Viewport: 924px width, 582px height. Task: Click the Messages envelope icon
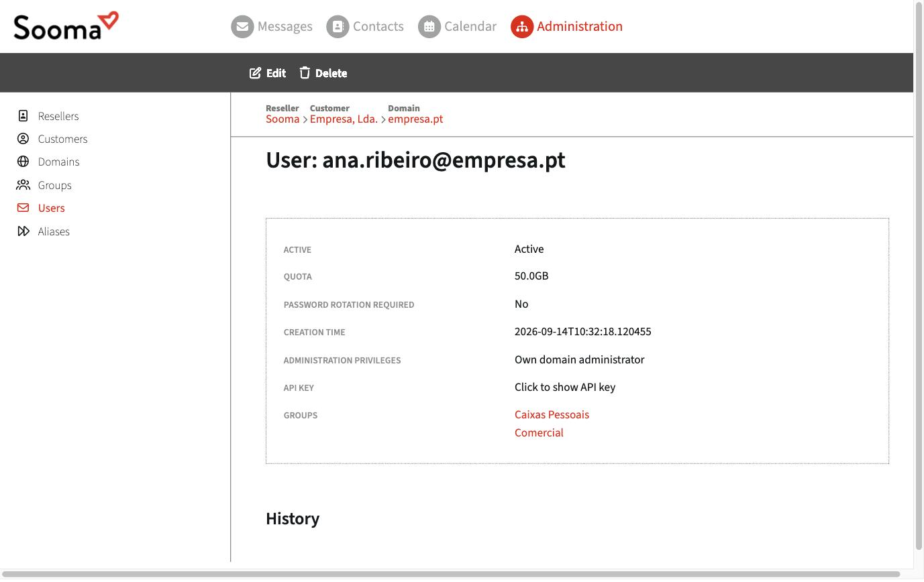[242, 27]
